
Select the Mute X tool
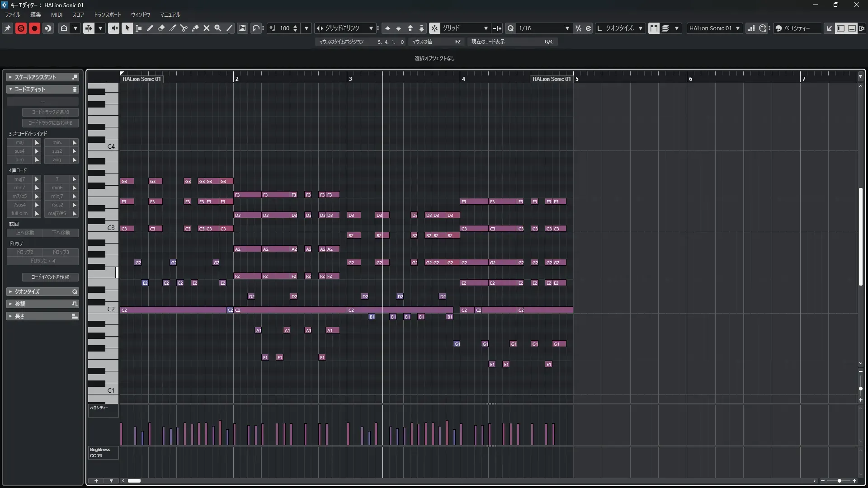tap(207, 28)
